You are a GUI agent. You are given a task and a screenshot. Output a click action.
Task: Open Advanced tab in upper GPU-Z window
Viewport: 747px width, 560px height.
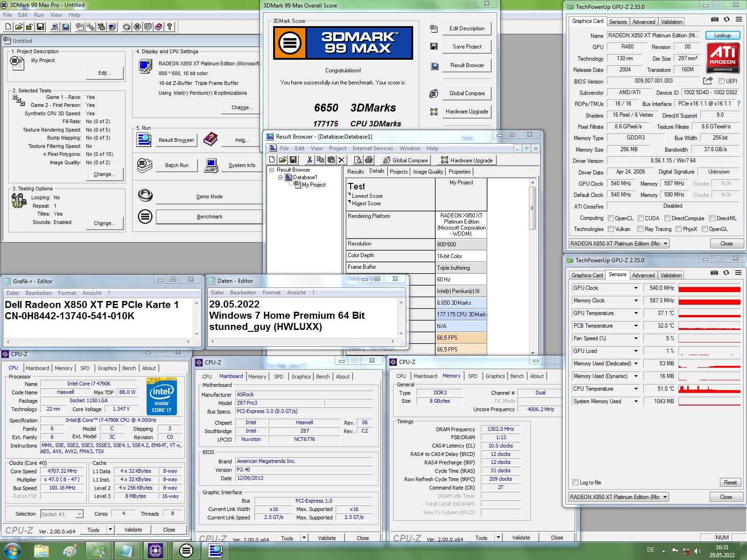pyautogui.click(x=644, y=22)
